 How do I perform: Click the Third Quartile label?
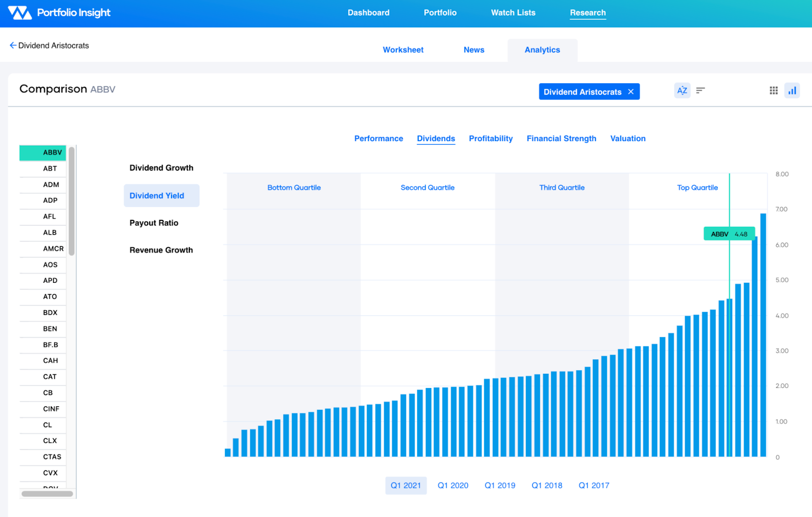pos(562,187)
